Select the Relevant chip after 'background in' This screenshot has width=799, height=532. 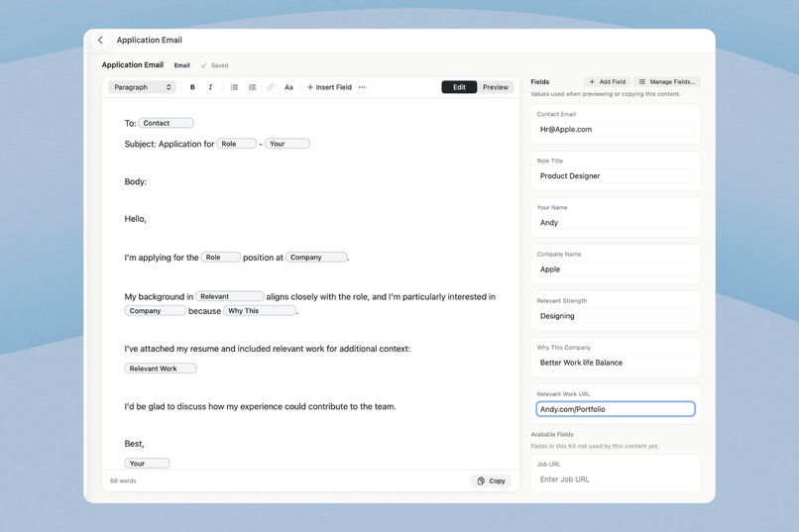point(230,296)
